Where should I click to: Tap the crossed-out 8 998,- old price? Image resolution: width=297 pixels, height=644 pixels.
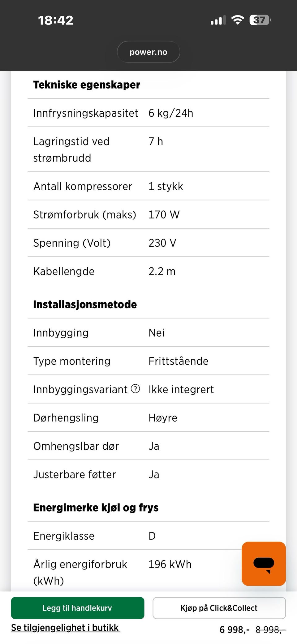click(x=271, y=629)
